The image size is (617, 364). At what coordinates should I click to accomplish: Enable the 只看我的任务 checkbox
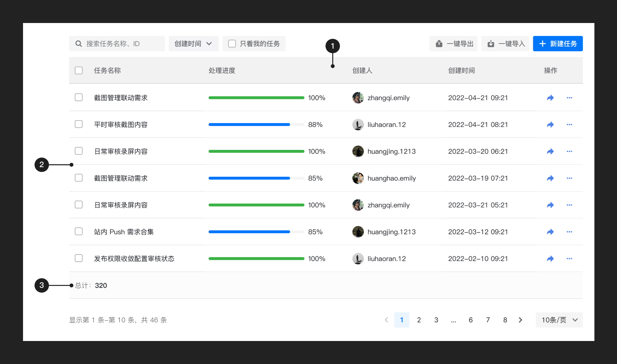point(232,44)
